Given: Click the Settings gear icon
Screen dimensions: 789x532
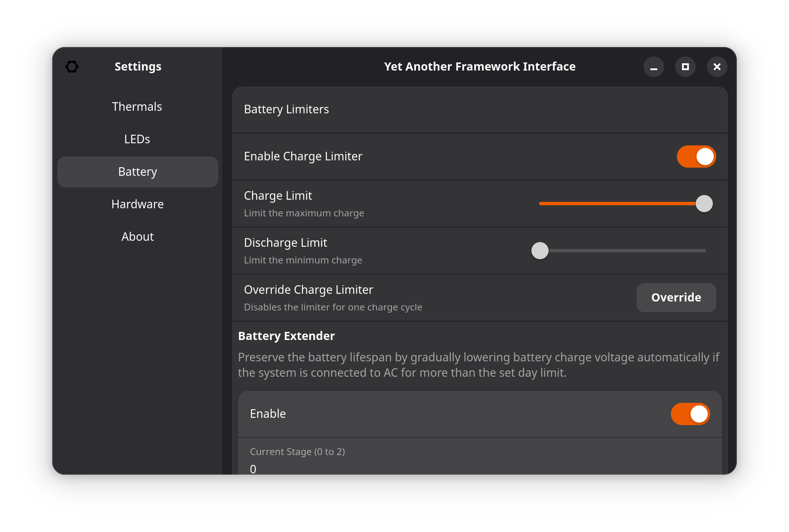Looking at the screenshot, I should (x=72, y=67).
